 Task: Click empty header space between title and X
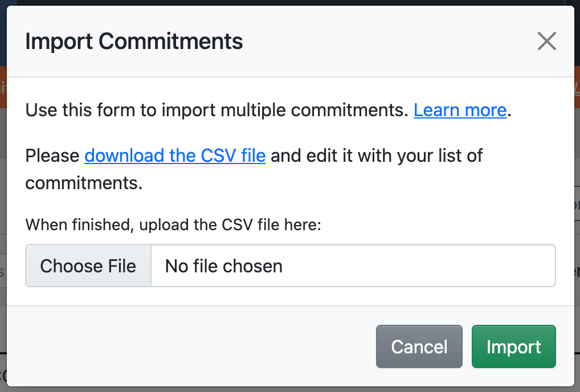[387, 42]
